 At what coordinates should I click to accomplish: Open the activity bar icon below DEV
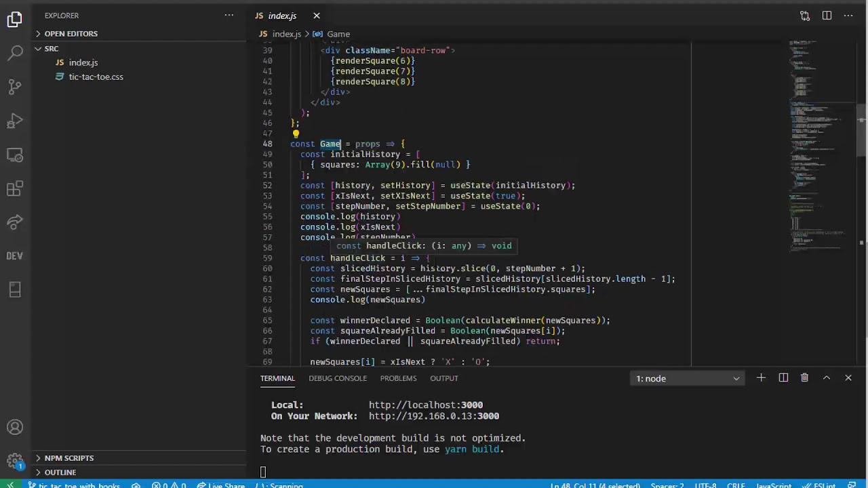click(15, 289)
